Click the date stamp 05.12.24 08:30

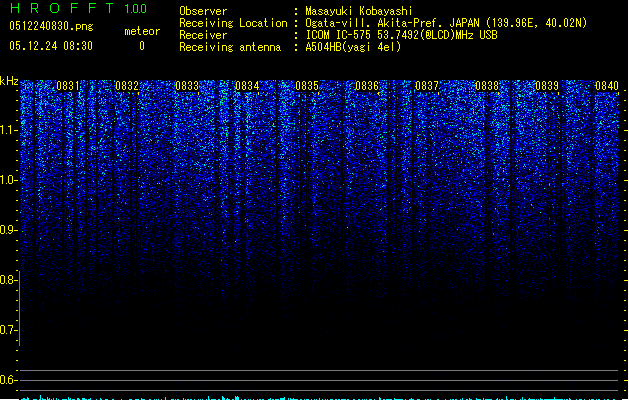point(51,46)
